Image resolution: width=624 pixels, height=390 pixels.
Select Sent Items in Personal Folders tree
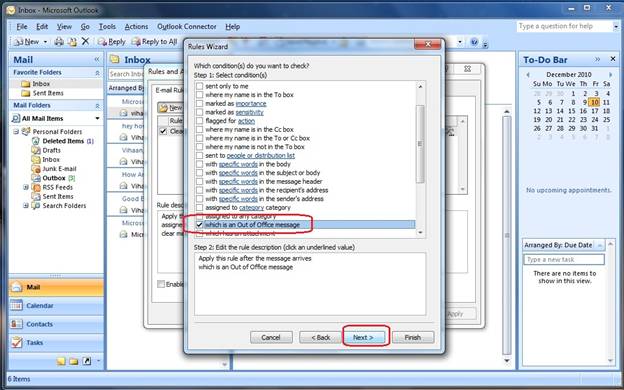coord(58,197)
